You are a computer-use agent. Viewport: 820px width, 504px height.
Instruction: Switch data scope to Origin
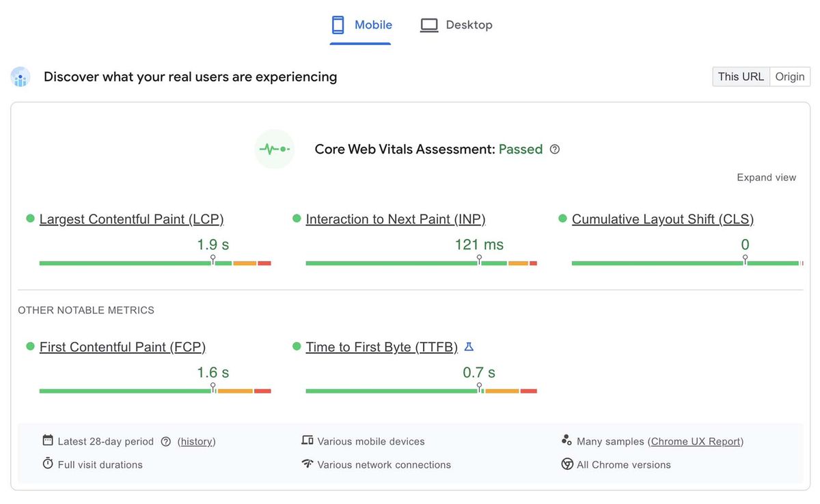coord(789,76)
